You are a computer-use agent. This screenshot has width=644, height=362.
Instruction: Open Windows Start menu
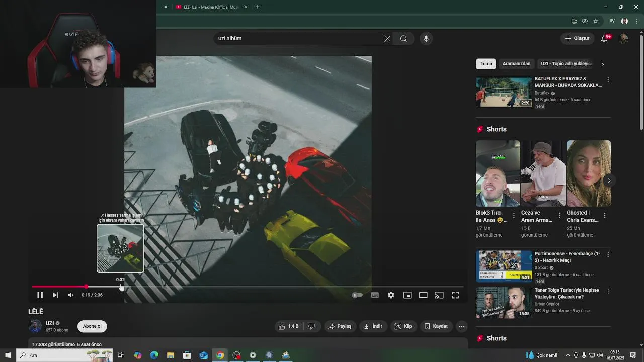tap(8, 355)
